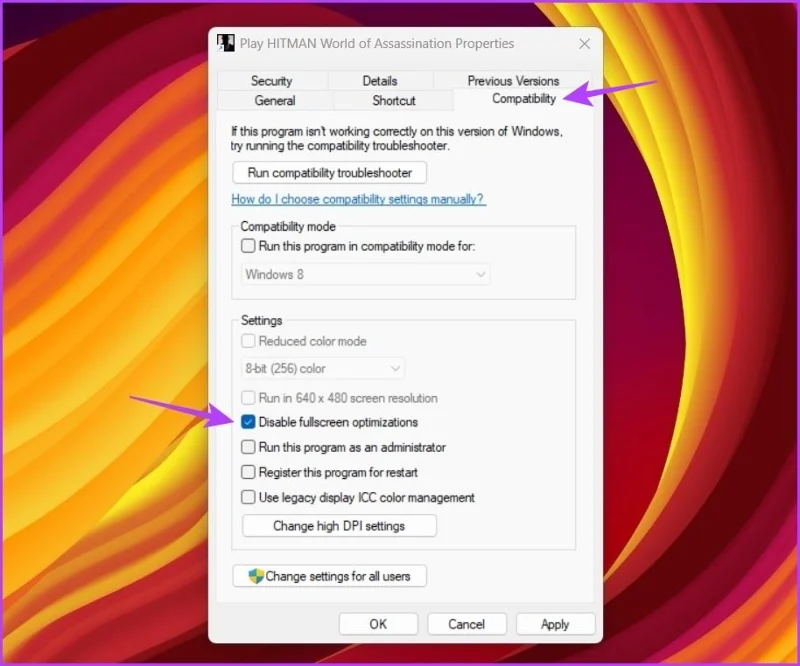Enable Run this program in compatibility mode
Viewport: 800px width, 666px height.
pos(248,246)
